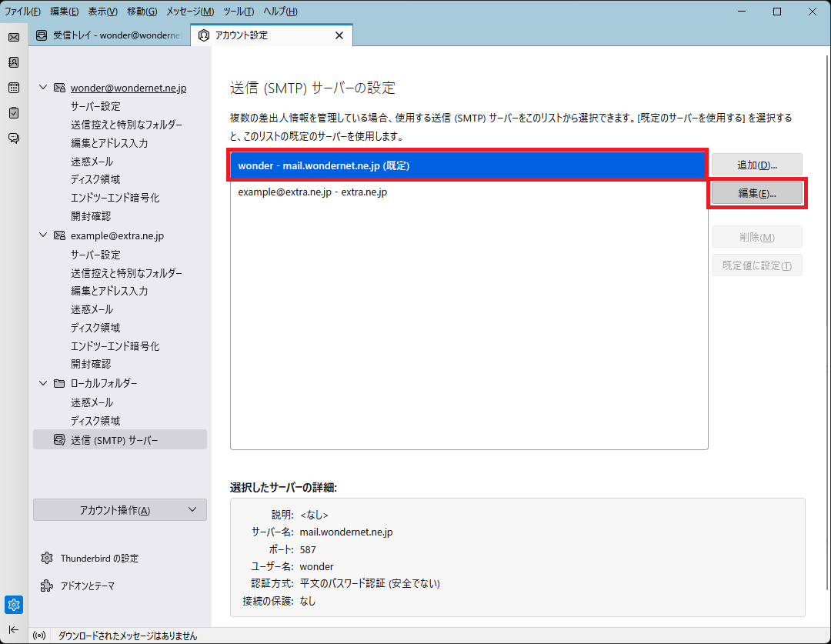Open the ツール(T) menu
This screenshot has width=831, height=644.
(239, 11)
